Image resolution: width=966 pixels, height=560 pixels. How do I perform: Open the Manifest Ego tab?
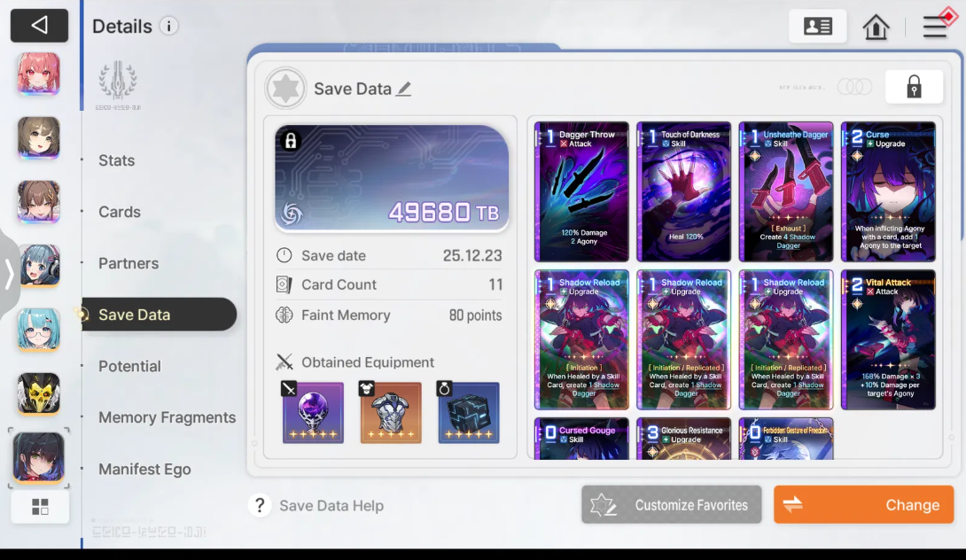pyautogui.click(x=144, y=469)
